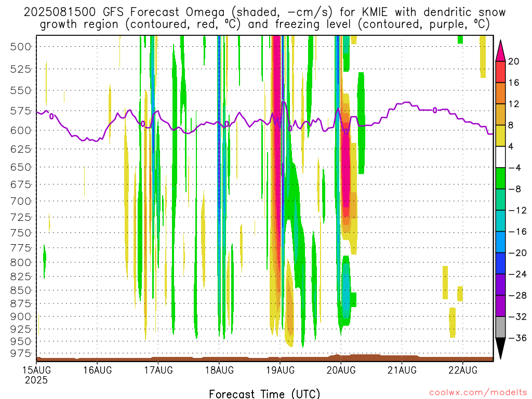Click the 500 pressure level label
Image resolution: width=532 pixels, height=399 pixels.
(21, 47)
